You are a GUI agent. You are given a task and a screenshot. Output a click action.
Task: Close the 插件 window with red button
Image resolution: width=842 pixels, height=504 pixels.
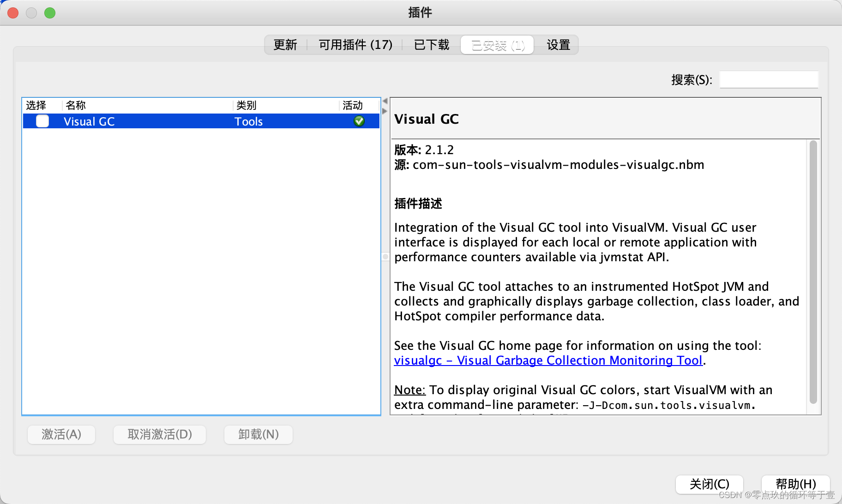13,13
